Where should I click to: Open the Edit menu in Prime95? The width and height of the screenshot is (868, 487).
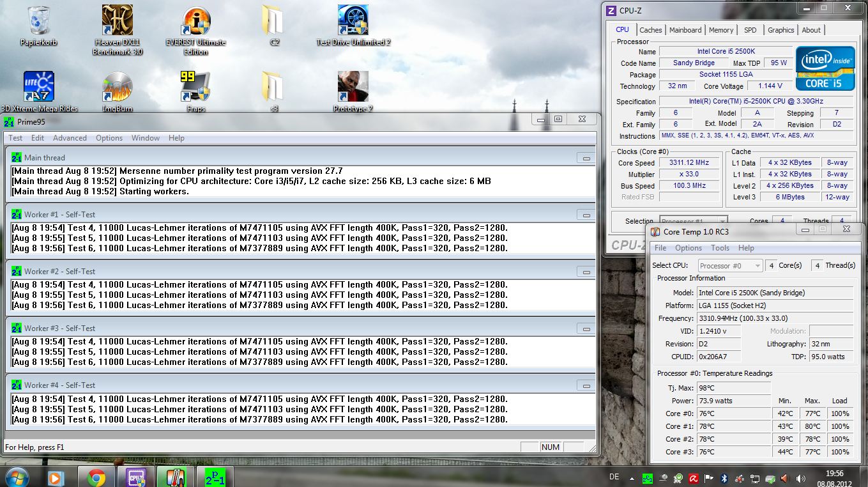coord(38,137)
